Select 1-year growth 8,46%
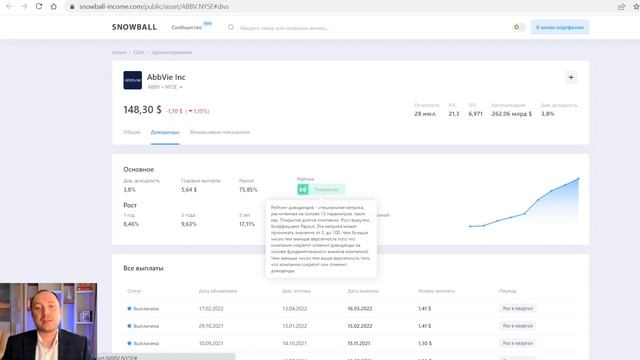This screenshot has height=360, width=640. pos(131,224)
